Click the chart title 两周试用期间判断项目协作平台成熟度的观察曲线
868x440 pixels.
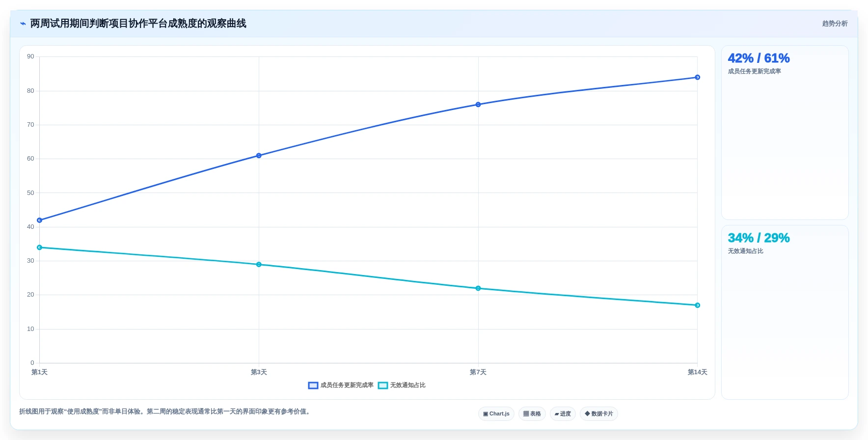point(138,24)
